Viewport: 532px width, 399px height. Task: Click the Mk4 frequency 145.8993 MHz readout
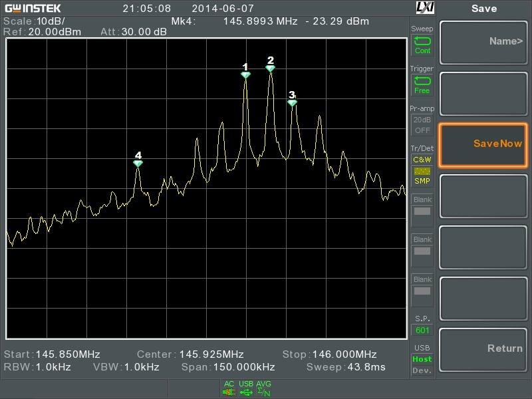[x=260, y=21]
